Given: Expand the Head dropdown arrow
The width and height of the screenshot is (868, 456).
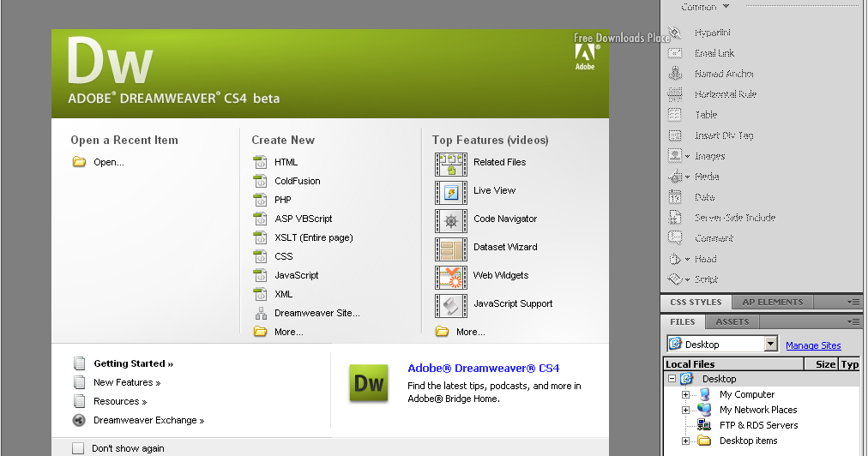Looking at the screenshot, I should 688,259.
